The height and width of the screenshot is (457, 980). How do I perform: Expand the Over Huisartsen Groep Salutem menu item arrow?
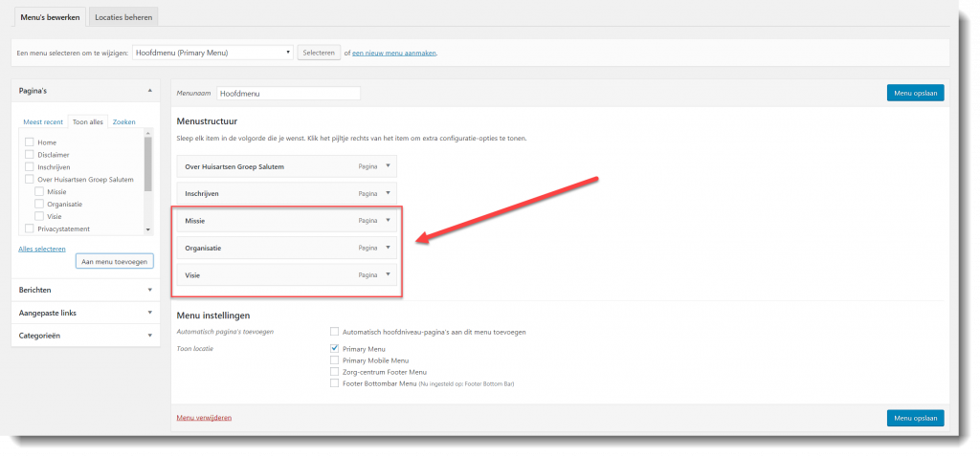pyautogui.click(x=388, y=166)
